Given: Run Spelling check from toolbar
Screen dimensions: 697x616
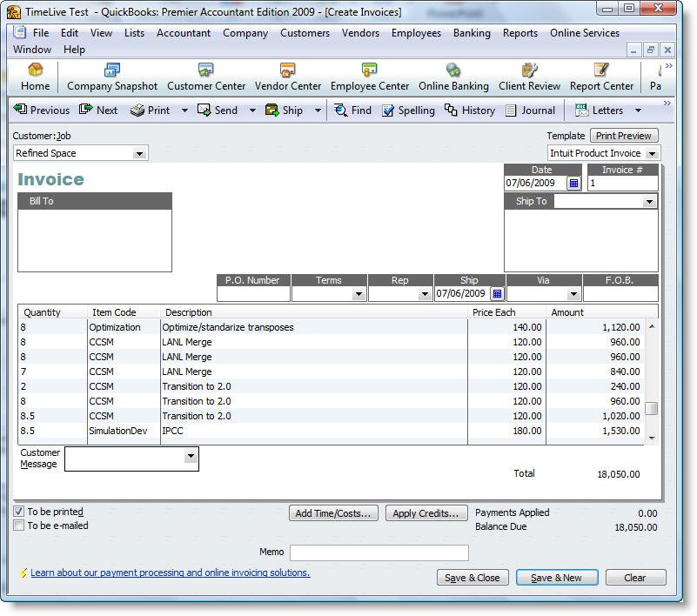Looking at the screenshot, I should click(x=408, y=110).
